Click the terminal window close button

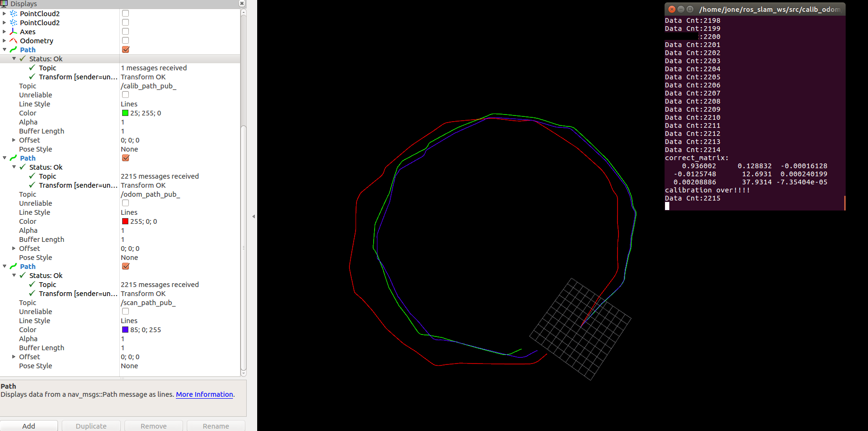pos(672,9)
